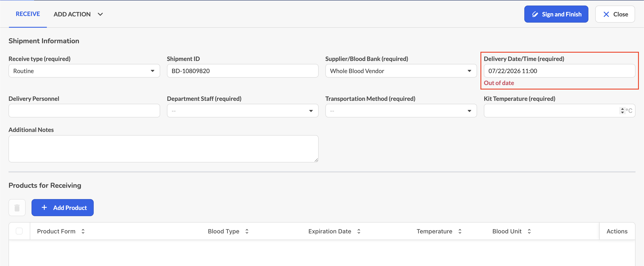Focus the Shipment ID input field
The height and width of the screenshot is (266, 644).
tap(243, 71)
